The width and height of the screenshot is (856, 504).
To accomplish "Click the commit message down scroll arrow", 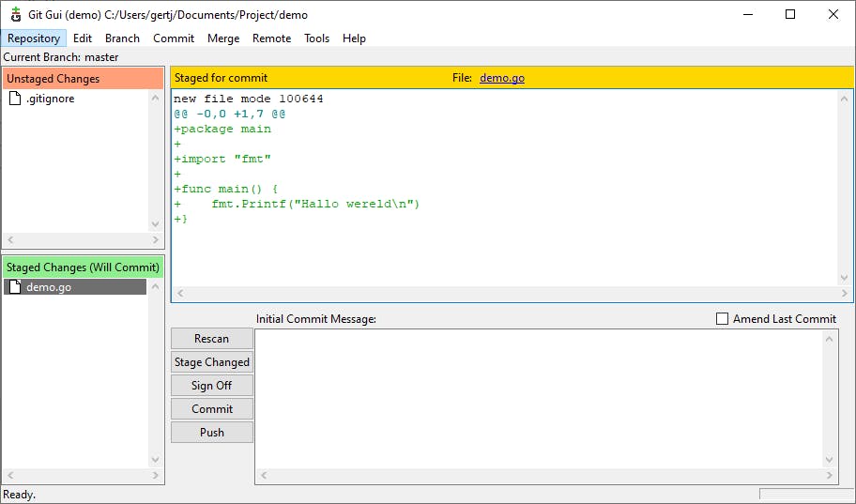I will coord(830,460).
